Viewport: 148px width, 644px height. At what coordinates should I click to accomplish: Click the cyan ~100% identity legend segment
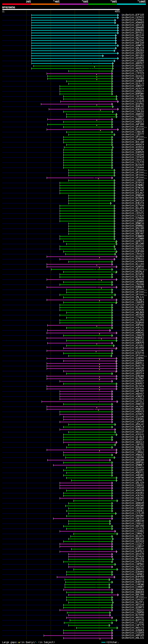pos(131,4)
